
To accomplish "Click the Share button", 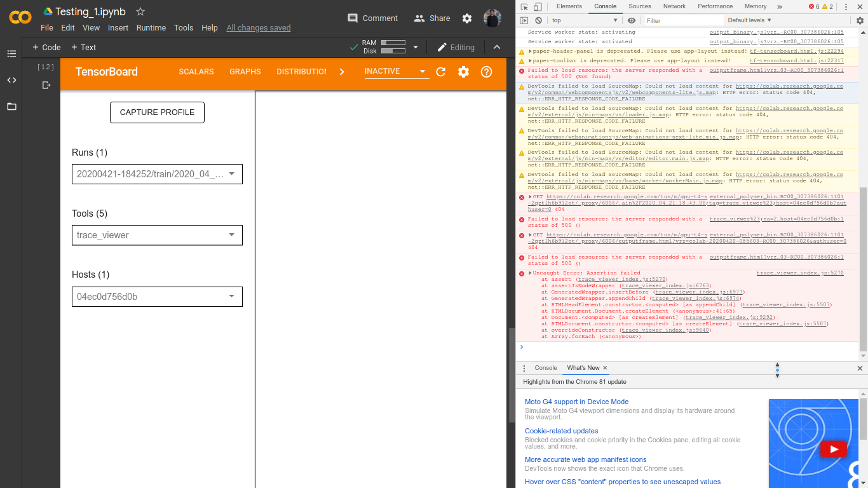I will (431, 18).
